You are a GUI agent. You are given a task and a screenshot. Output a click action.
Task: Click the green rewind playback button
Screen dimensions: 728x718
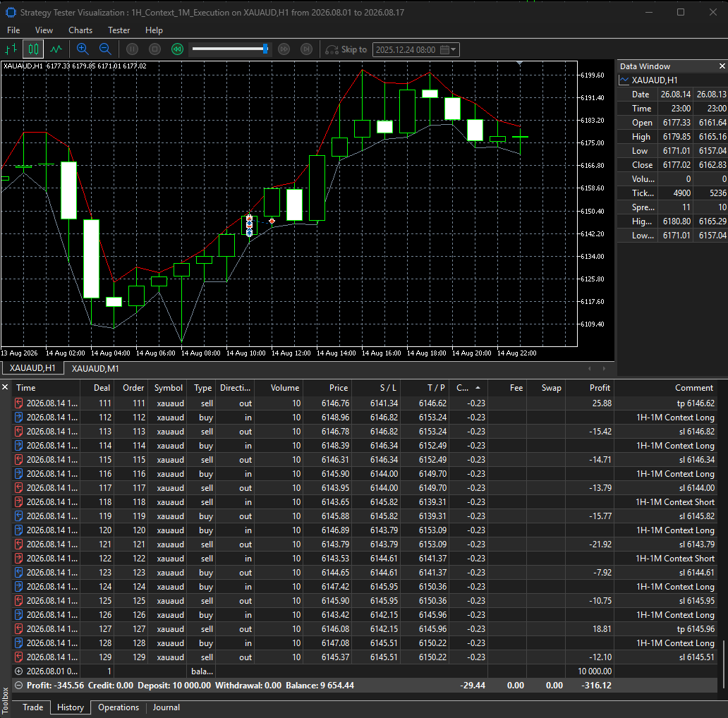(177, 49)
